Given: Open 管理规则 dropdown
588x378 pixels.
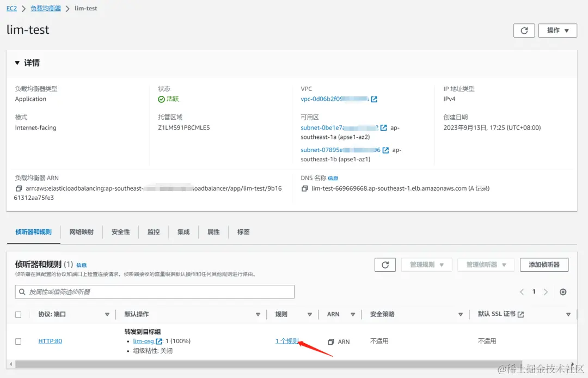Looking at the screenshot, I should click(x=426, y=265).
